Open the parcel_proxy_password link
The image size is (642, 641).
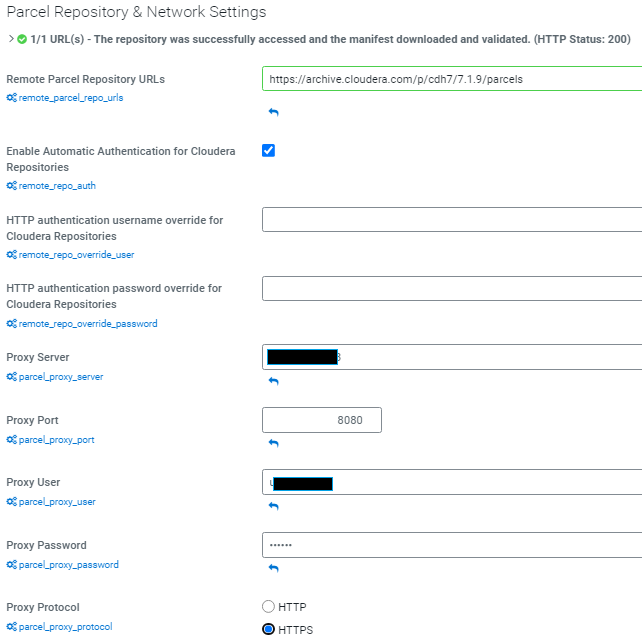(x=69, y=565)
